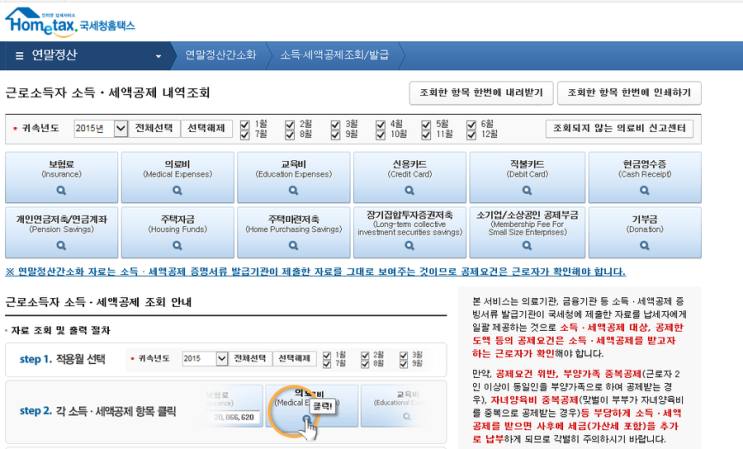This screenshot has height=449, width=743.
Task: Click the 근로소득자 소득·세액공제 내역조회 heading
Action: click(108, 93)
